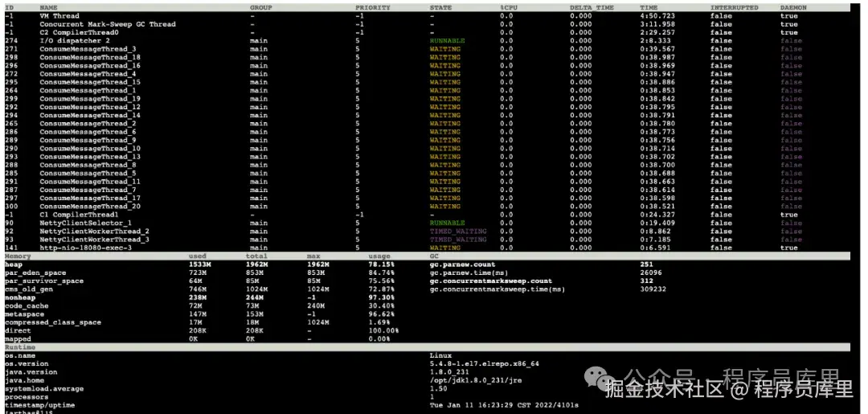Click the gc.parnew.count label
This screenshot has height=414, width=868.
[463, 264]
